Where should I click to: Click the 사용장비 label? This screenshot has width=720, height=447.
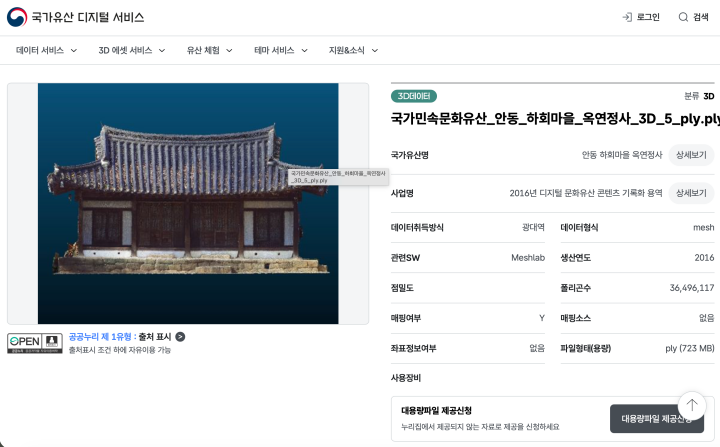[406, 378]
